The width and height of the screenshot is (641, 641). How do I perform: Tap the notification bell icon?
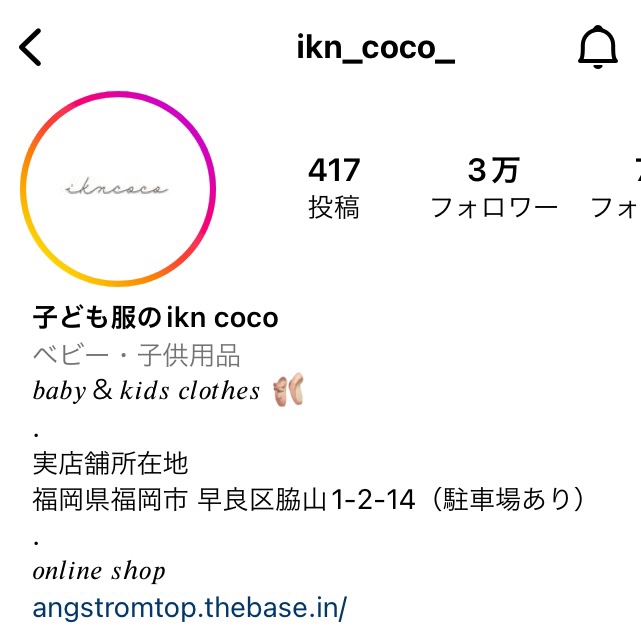coord(598,47)
